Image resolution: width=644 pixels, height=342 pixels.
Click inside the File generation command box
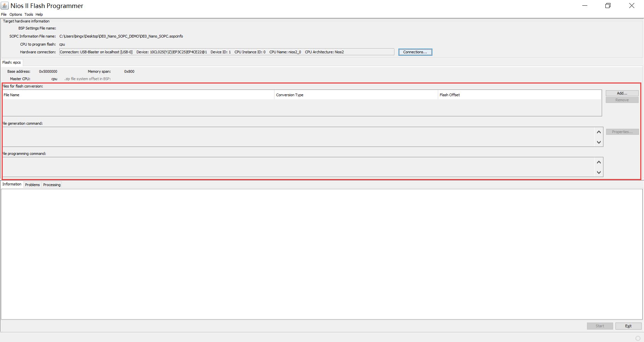(x=299, y=137)
